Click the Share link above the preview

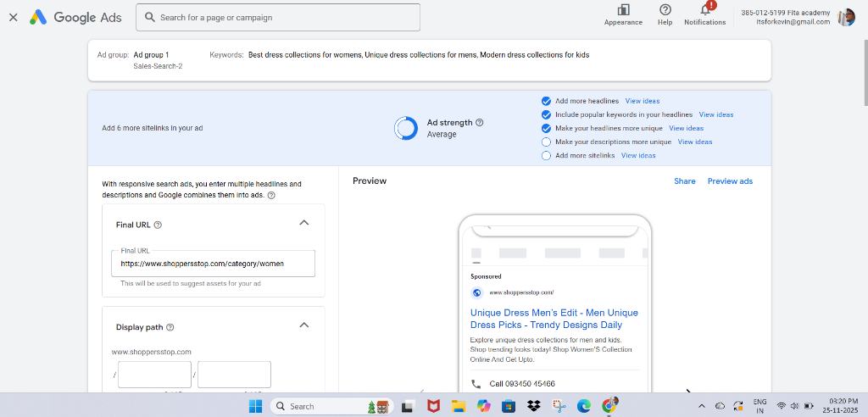685,181
